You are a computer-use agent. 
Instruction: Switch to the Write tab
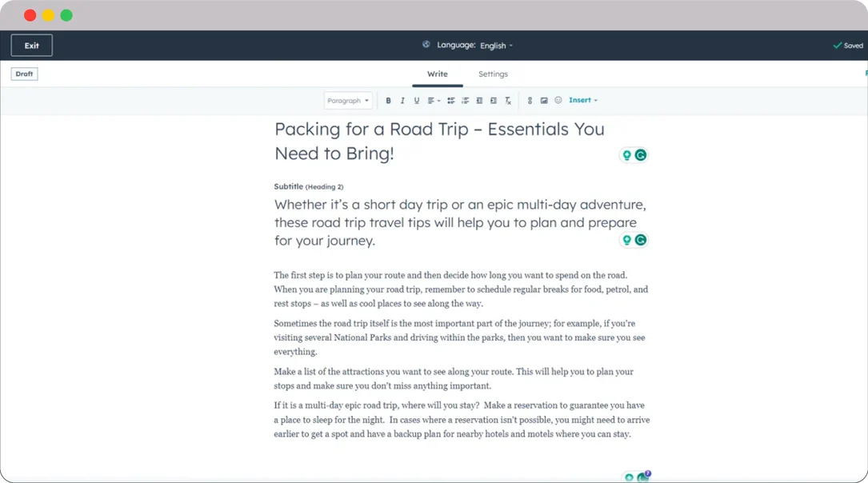pos(438,74)
